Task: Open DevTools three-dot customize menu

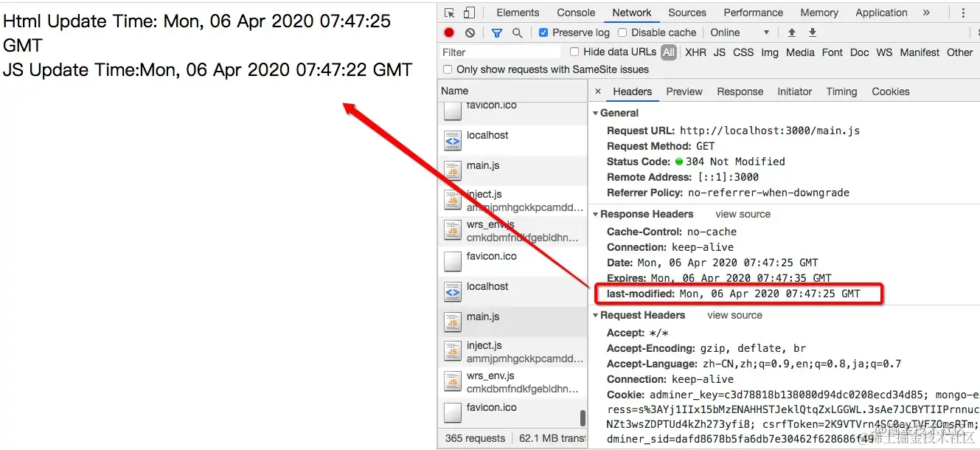Action: pyautogui.click(x=963, y=13)
